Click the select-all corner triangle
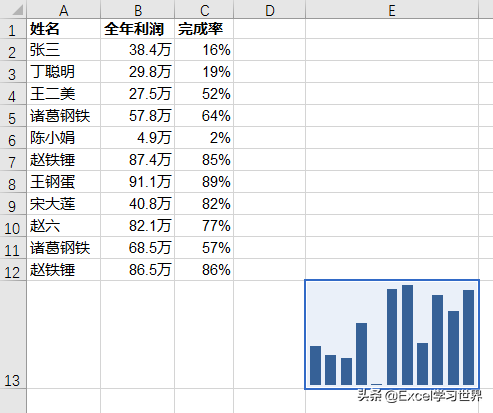 (17, 10)
